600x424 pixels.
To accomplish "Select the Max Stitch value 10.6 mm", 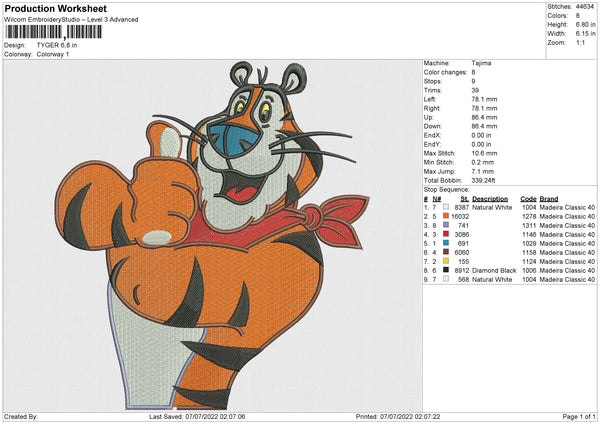I will click(x=484, y=153).
